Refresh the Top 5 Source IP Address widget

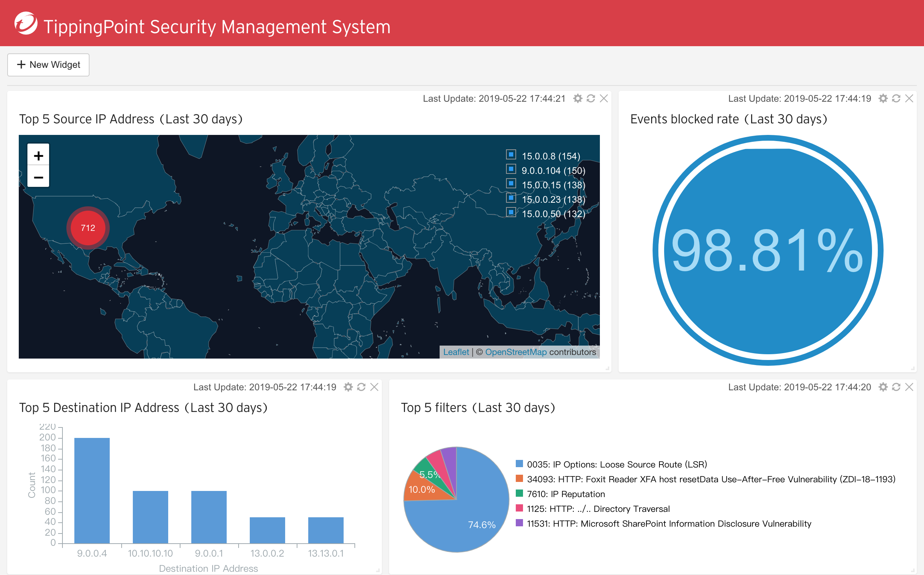(x=590, y=98)
